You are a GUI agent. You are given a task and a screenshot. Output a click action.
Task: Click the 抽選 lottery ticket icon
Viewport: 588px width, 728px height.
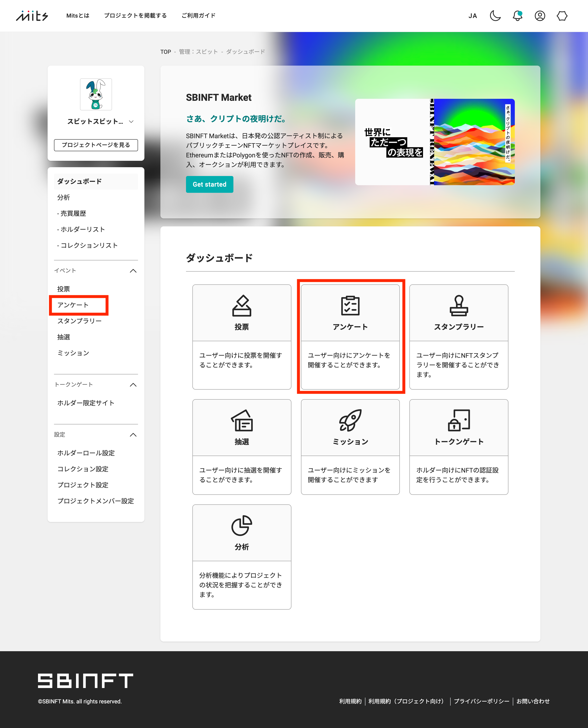[x=242, y=420]
